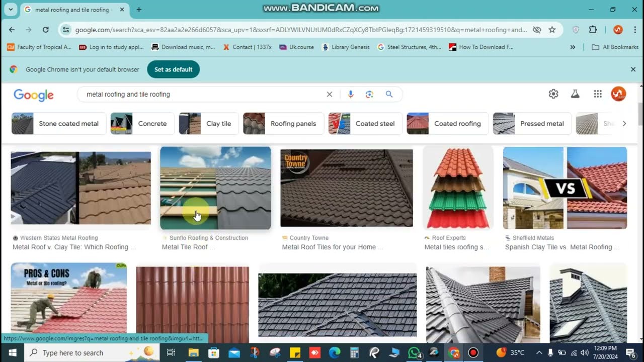The image size is (644, 362).
Task: Dismiss the default browser notification bar
Action: (633, 69)
